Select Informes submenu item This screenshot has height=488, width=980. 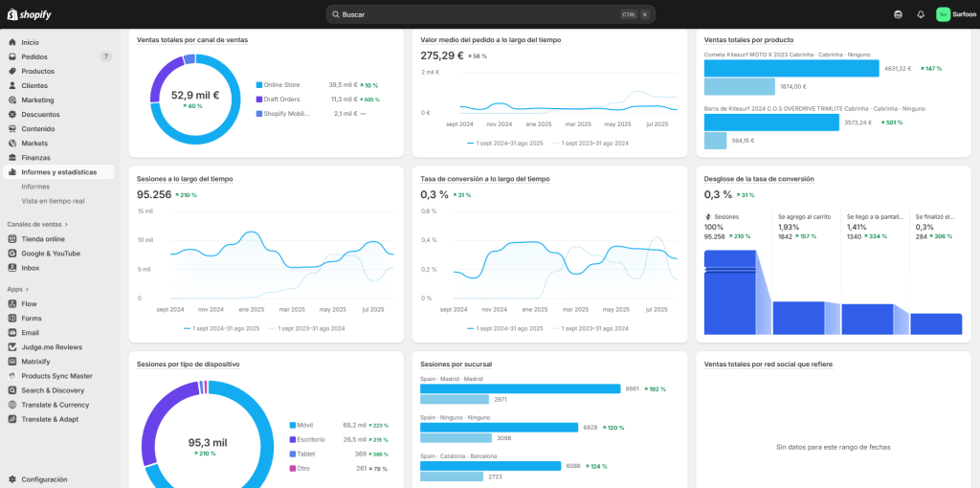pyautogui.click(x=35, y=187)
